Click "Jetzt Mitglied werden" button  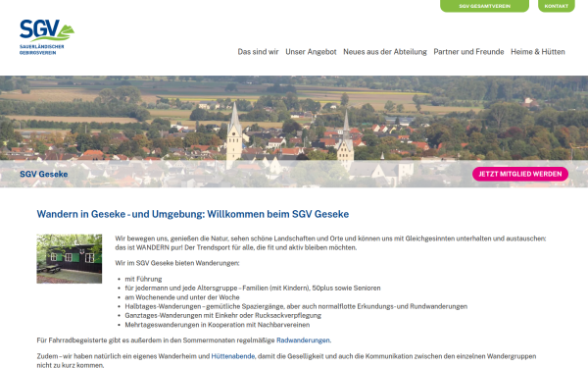point(520,174)
